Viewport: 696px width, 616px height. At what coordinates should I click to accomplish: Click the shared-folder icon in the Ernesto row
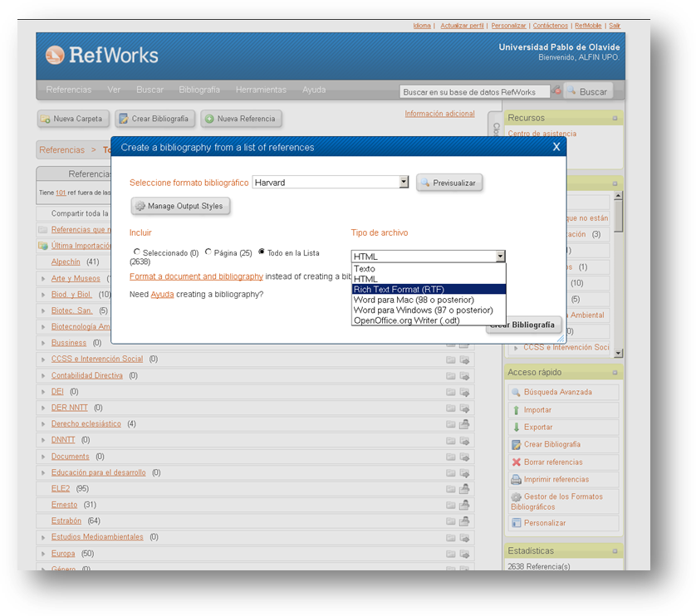[464, 505]
